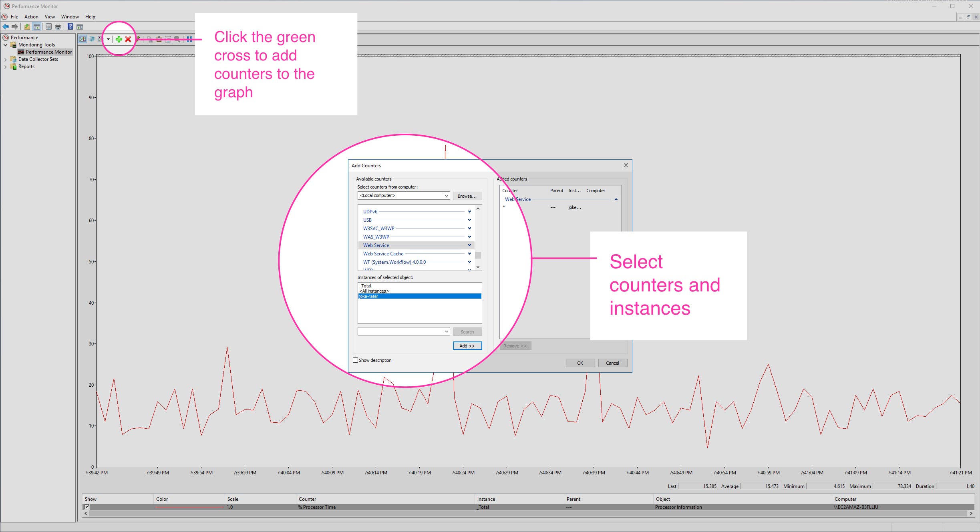Copy counter properties using the copy icon

(x=150, y=39)
